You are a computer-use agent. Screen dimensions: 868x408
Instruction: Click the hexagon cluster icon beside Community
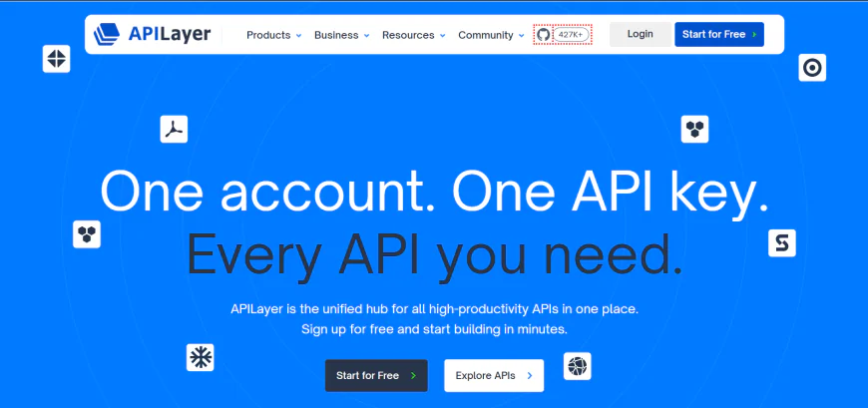pos(694,129)
